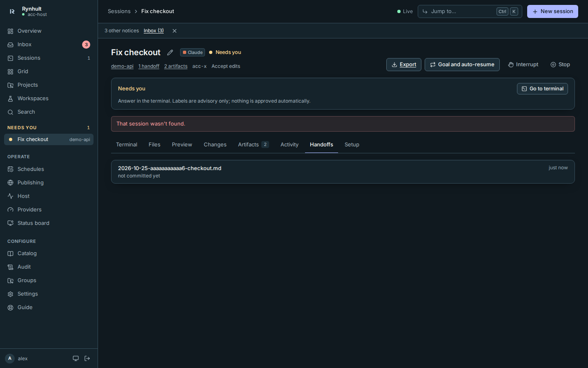588x368 pixels.
Task: Click the Jump to search field
Action: tap(470, 11)
